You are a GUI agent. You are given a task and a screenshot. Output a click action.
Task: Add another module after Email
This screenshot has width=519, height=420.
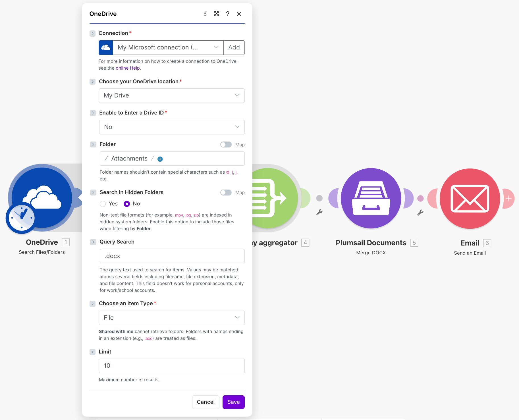click(x=509, y=199)
